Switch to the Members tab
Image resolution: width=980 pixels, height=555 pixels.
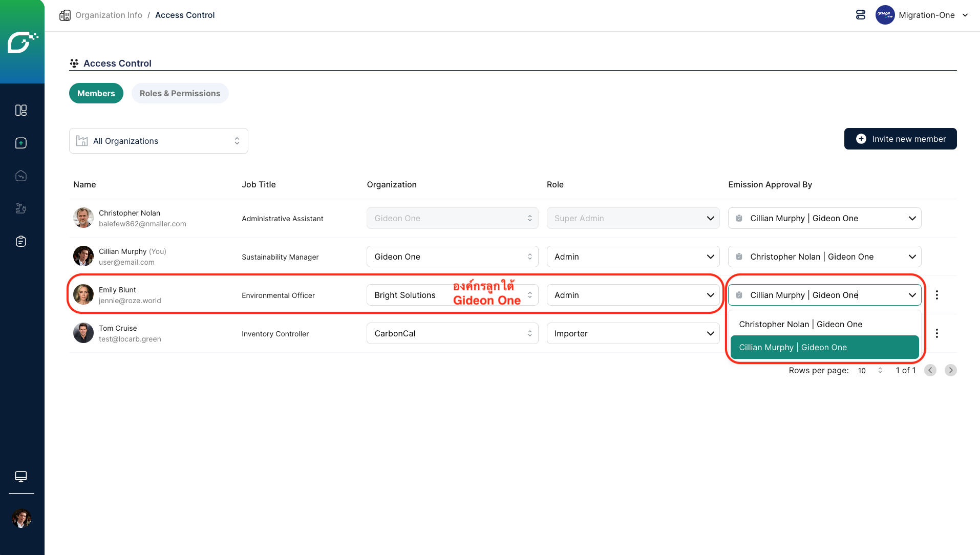tap(96, 93)
